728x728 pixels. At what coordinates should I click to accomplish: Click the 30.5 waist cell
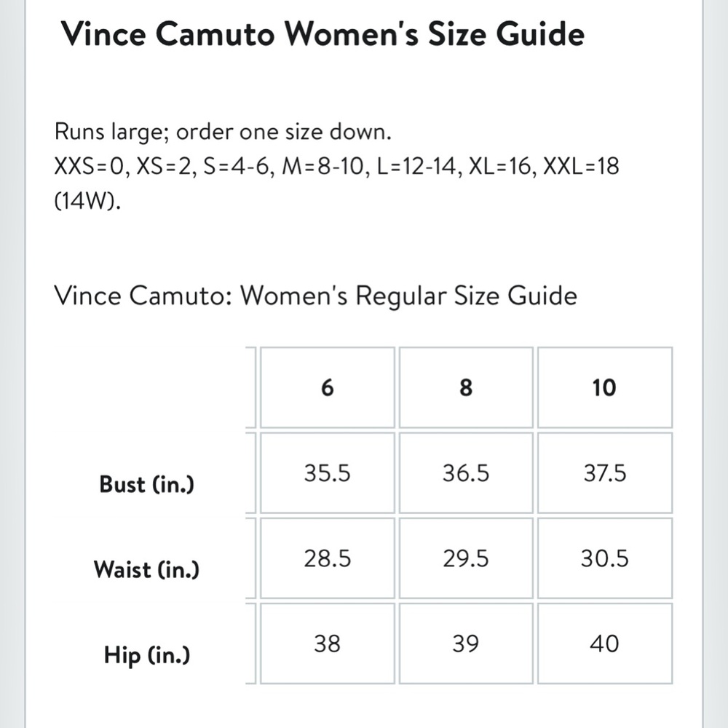click(604, 558)
